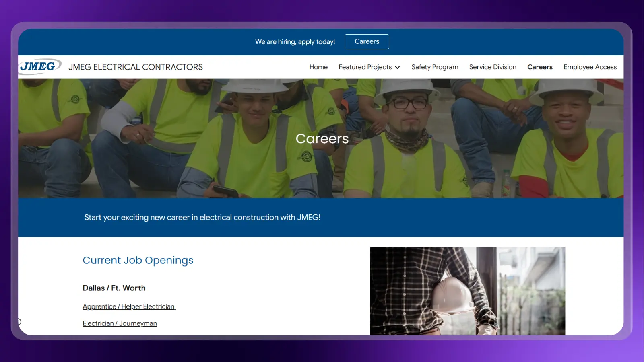Click 'Start your exciting new career' tagline
The height and width of the screenshot is (362, 644).
202,218
